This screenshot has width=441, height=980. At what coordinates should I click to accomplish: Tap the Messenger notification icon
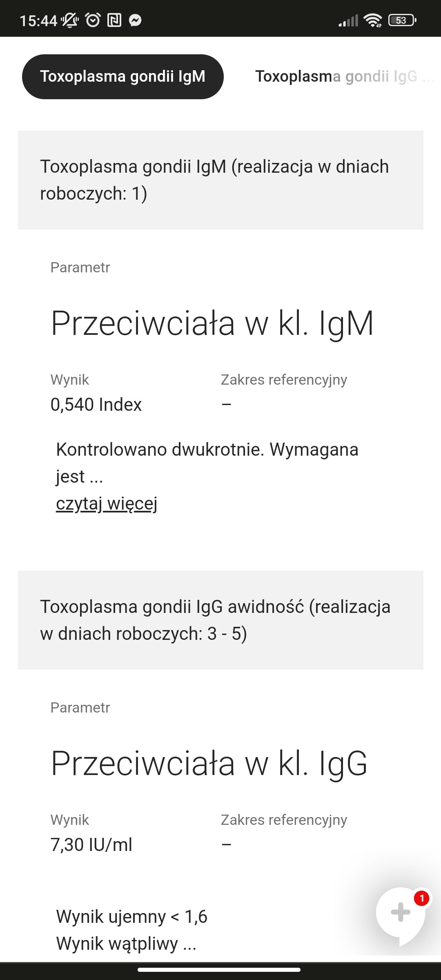tap(135, 20)
